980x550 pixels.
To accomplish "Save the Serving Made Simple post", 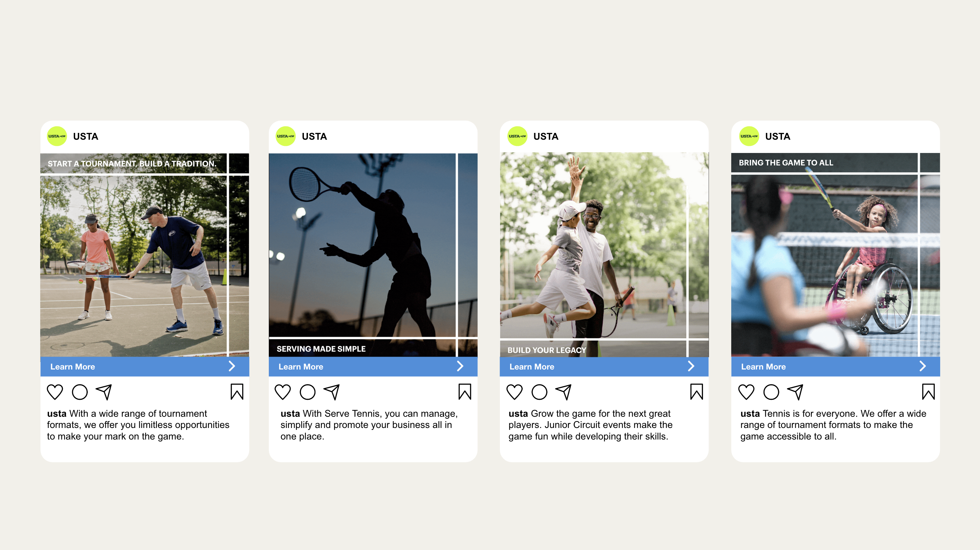I will click(464, 392).
